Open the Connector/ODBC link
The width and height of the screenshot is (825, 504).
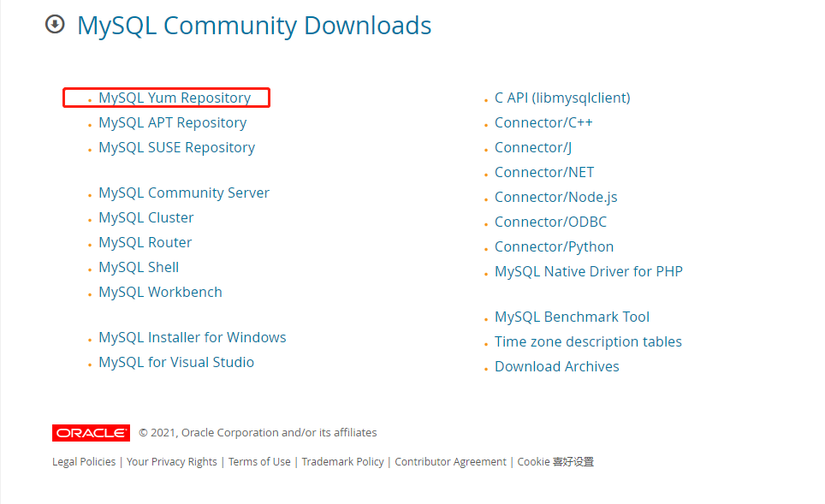click(550, 222)
